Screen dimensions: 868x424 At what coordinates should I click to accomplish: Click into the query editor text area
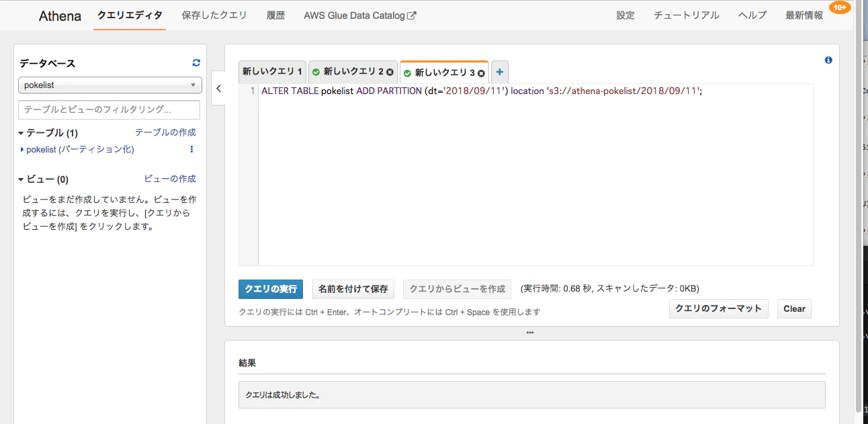tap(535, 175)
